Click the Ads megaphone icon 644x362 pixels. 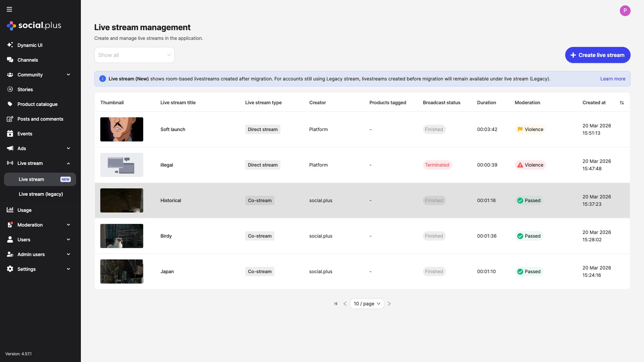click(x=10, y=148)
